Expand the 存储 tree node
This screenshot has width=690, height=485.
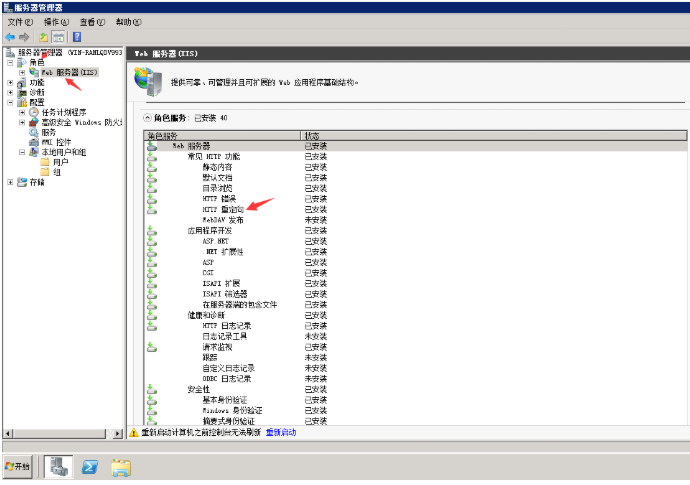click(x=10, y=182)
